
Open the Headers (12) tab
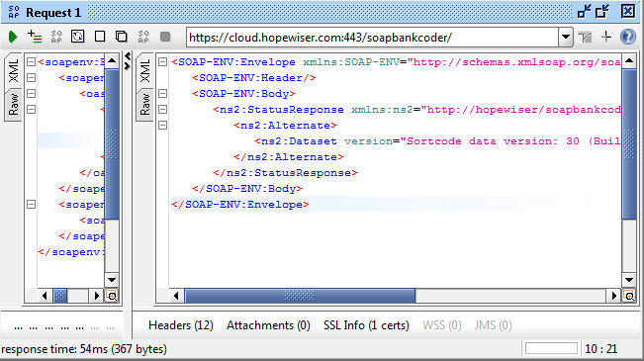coord(181,325)
